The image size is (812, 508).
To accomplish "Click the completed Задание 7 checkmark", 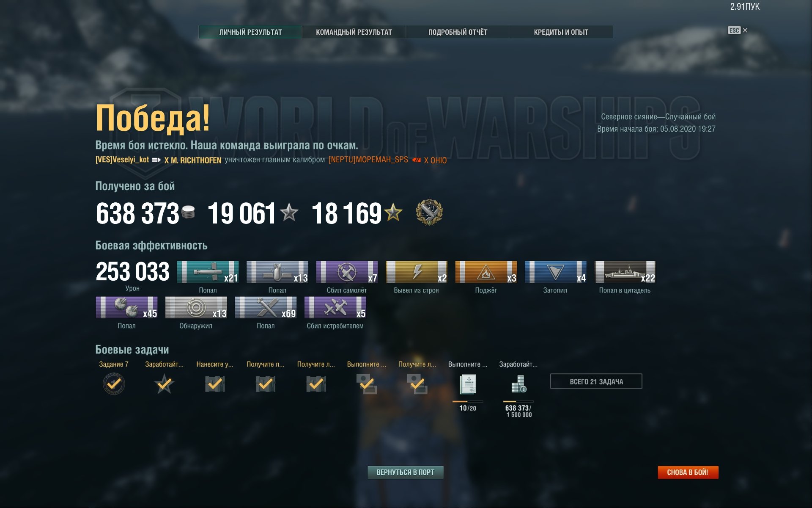I will pyautogui.click(x=114, y=384).
